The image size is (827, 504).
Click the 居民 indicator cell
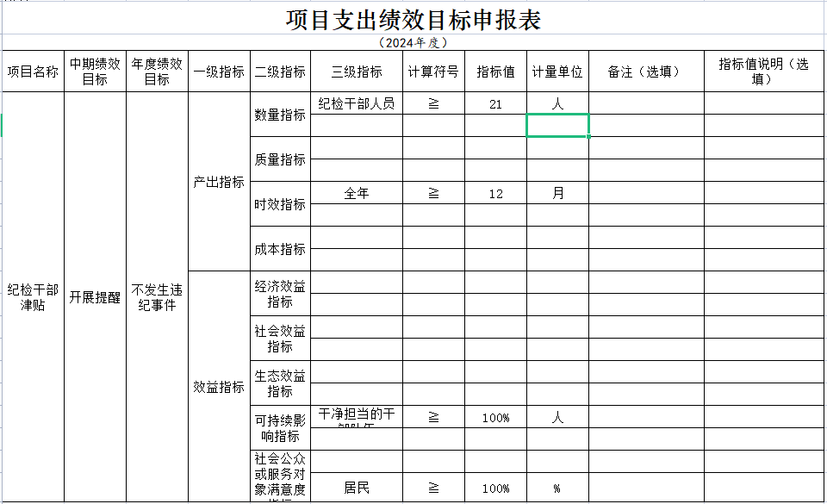(357, 488)
